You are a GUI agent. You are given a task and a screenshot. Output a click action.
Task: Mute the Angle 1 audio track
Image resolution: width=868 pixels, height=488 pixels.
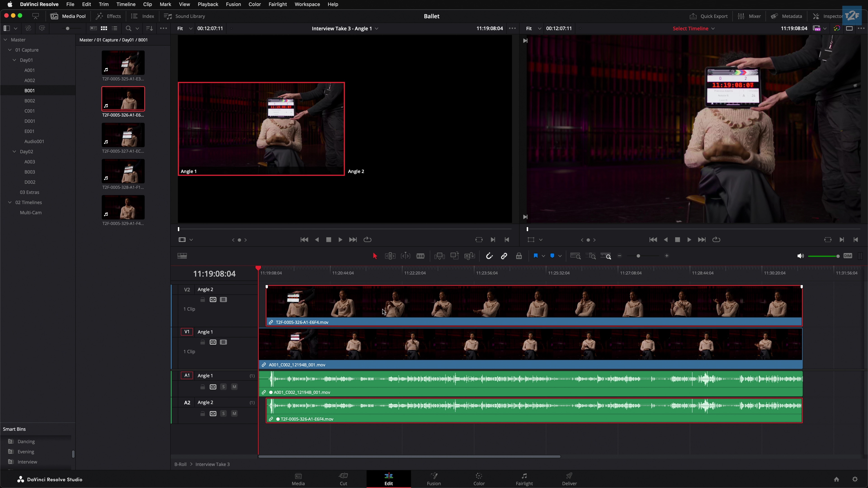point(234,387)
